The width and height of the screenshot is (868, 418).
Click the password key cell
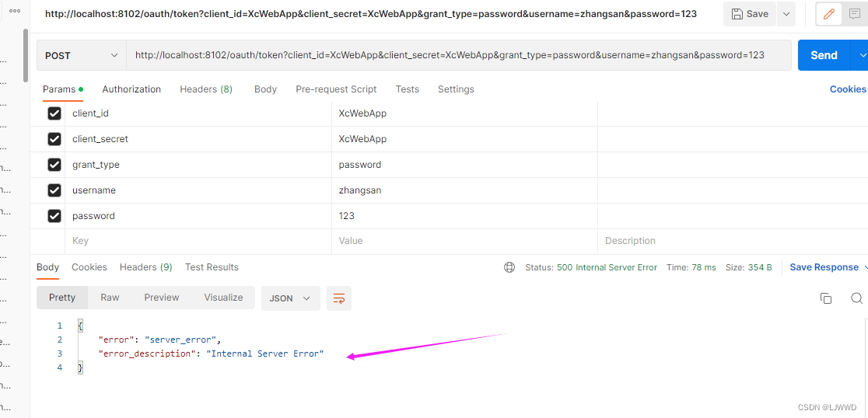coord(198,216)
